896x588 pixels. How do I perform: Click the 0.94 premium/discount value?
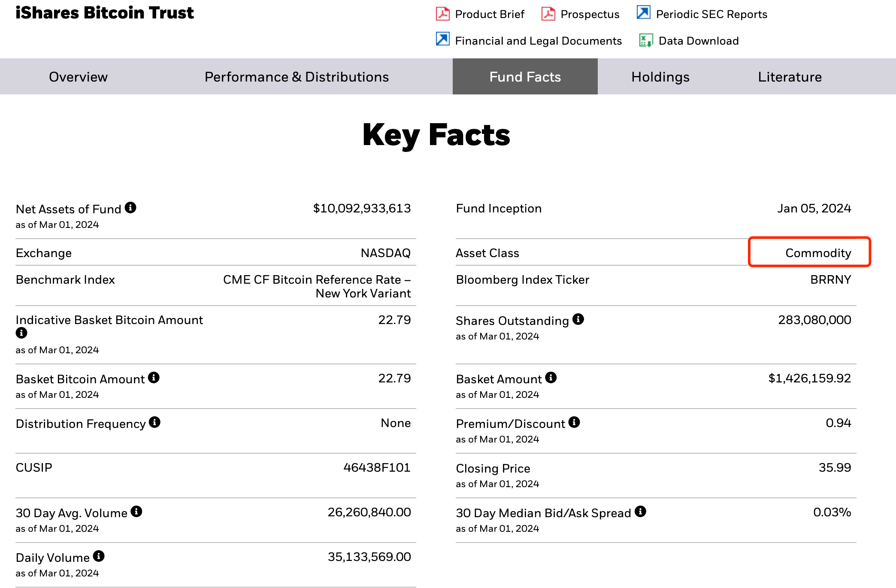838,423
